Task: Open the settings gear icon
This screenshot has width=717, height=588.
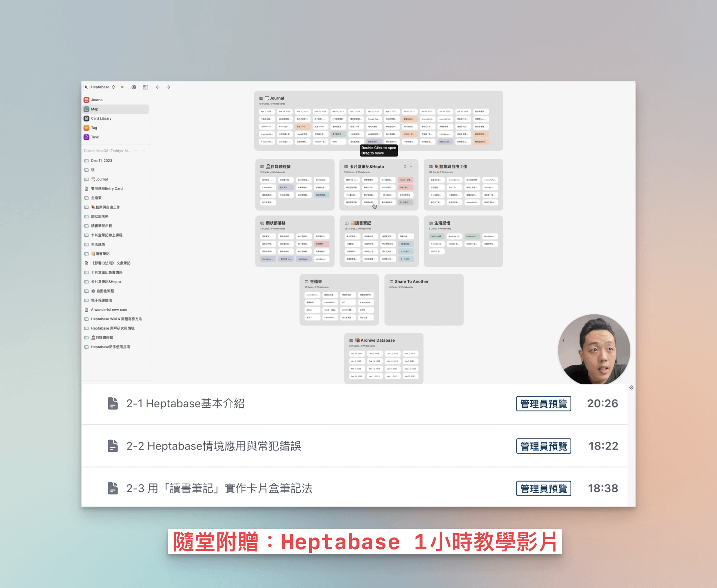Action: coord(134,87)
